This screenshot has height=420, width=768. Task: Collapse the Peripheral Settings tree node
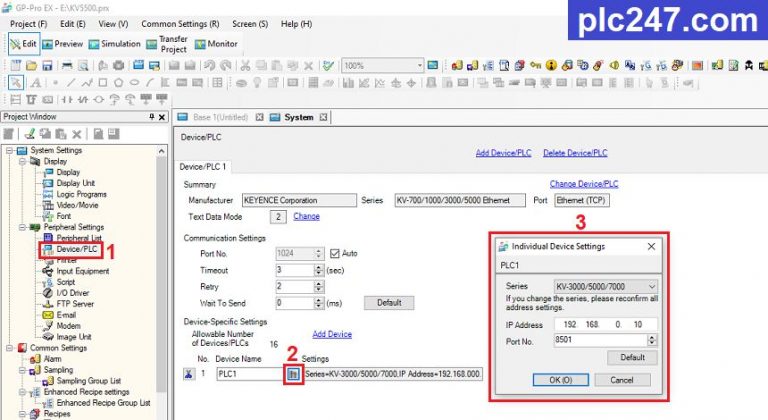click(x=21, y=227)
